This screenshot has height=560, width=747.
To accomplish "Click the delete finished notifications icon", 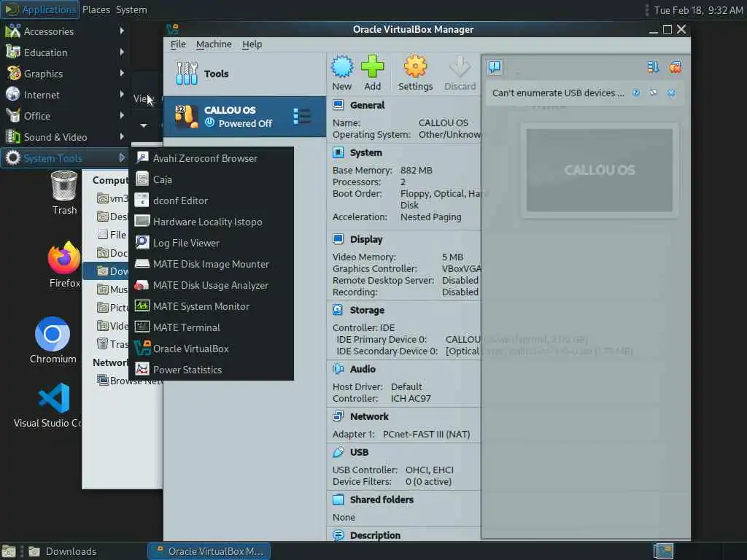I will 675,67.
